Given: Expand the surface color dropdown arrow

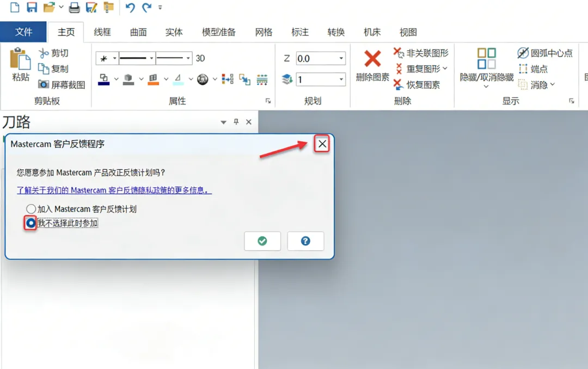Looking at the screenshot, I should [166, 79].
